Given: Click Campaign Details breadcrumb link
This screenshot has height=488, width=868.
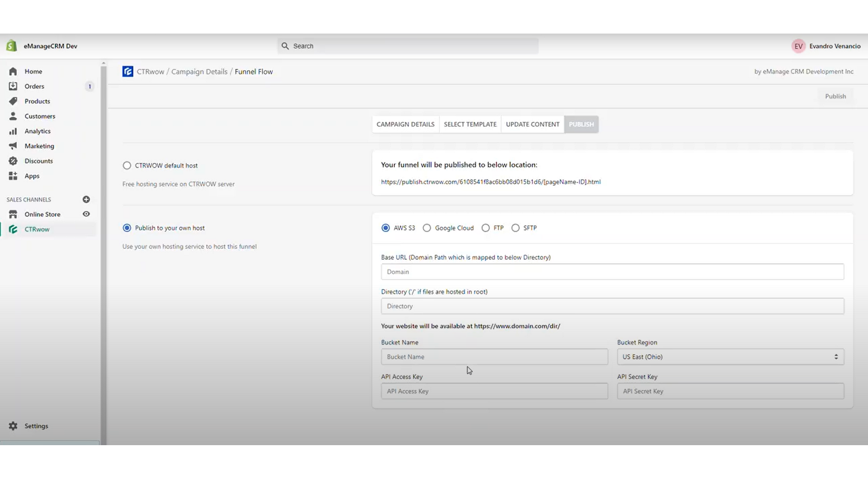Looking at the screenshot, I should tap(199, 72).
